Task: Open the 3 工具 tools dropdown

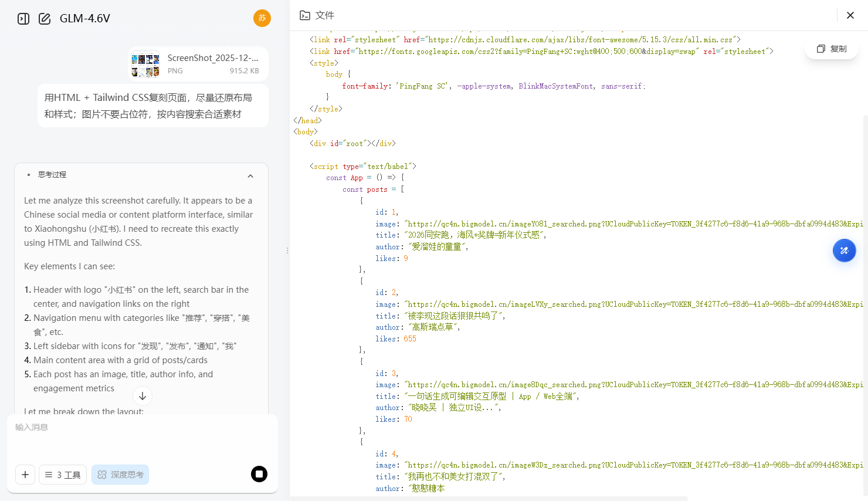Action: (63, 475)
